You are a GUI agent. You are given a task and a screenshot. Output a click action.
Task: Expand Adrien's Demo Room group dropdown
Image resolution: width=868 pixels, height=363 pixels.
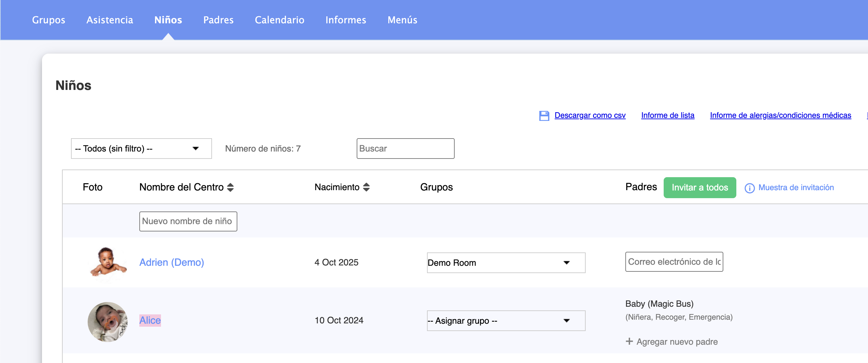(x=505, y=263)
